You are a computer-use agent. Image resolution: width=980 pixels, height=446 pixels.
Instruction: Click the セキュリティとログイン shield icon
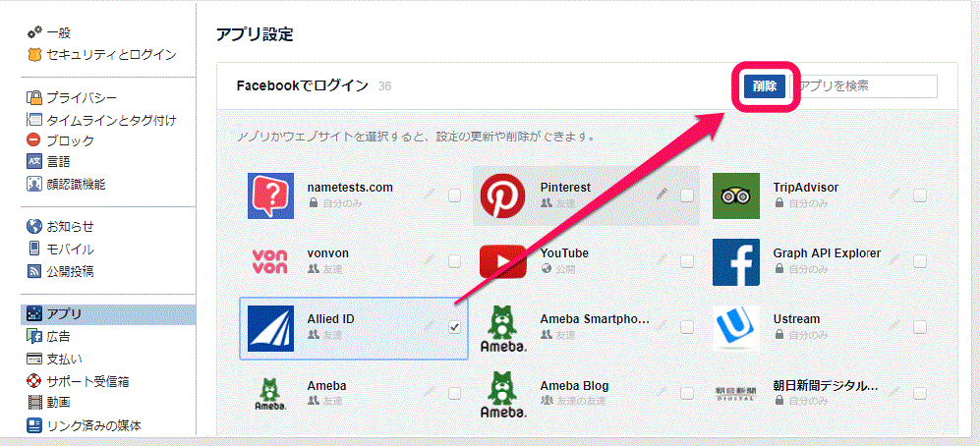(x=34, y=55)
